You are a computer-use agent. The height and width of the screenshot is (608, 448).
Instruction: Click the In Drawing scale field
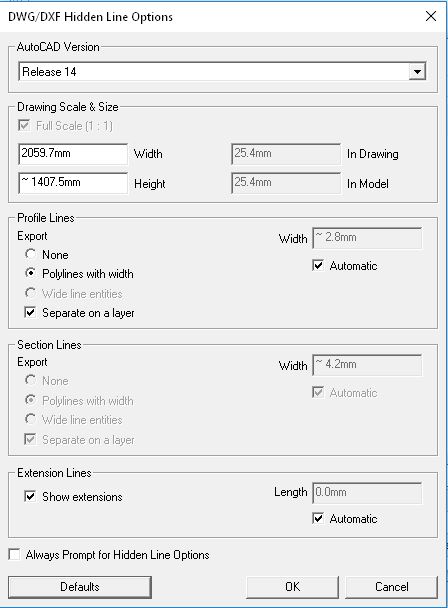coord(286,154)
